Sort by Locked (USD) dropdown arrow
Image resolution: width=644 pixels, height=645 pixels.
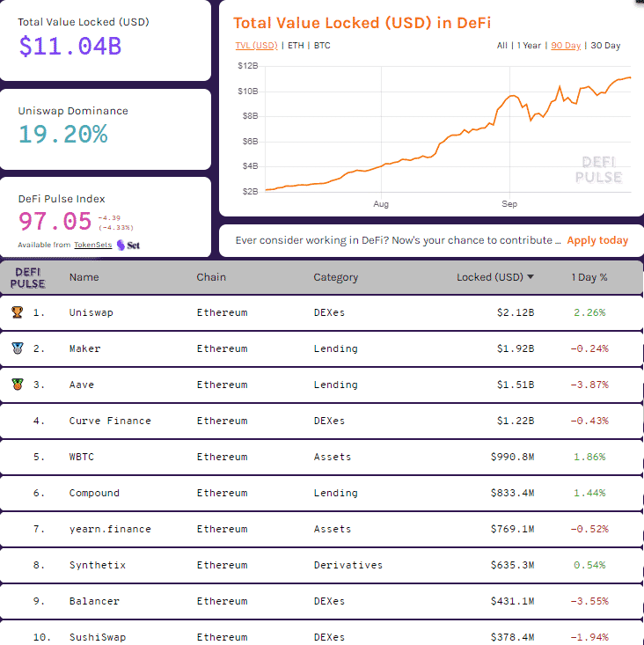click(531, 277)
